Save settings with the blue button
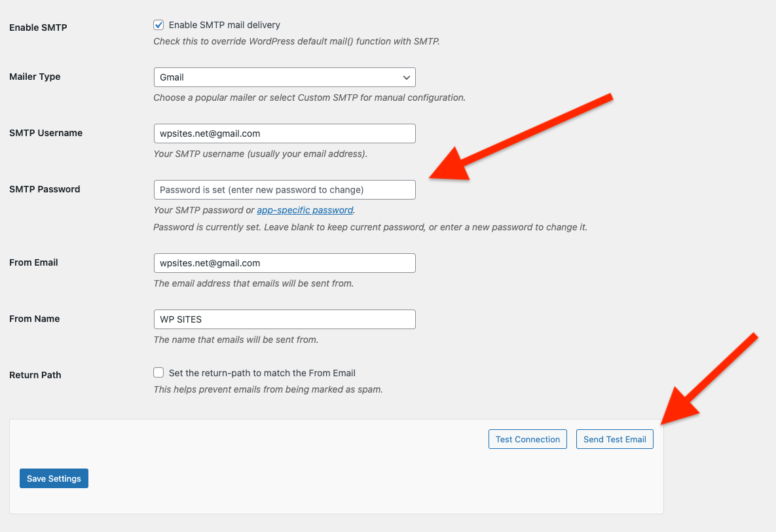776x532 pixels. (54, 478)
